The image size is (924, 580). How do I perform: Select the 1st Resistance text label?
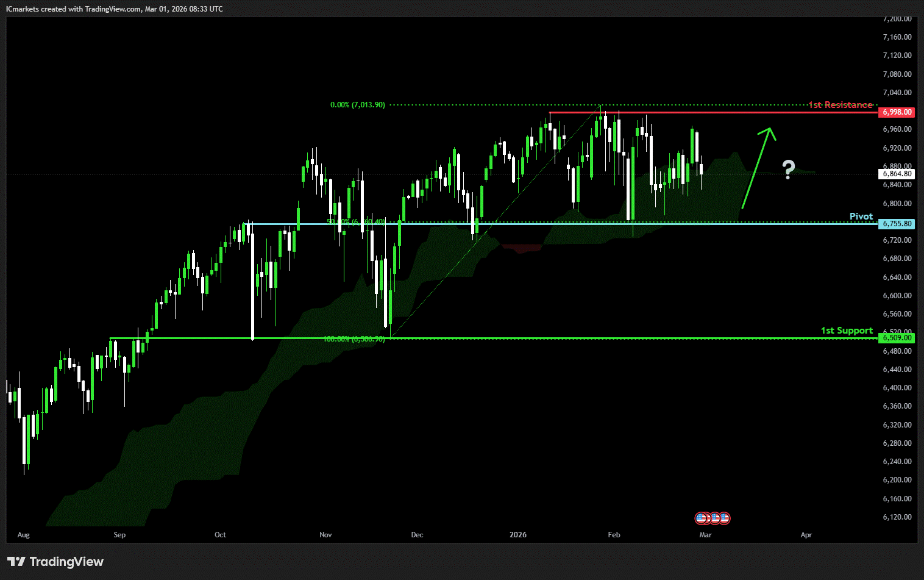pos(840,105)
